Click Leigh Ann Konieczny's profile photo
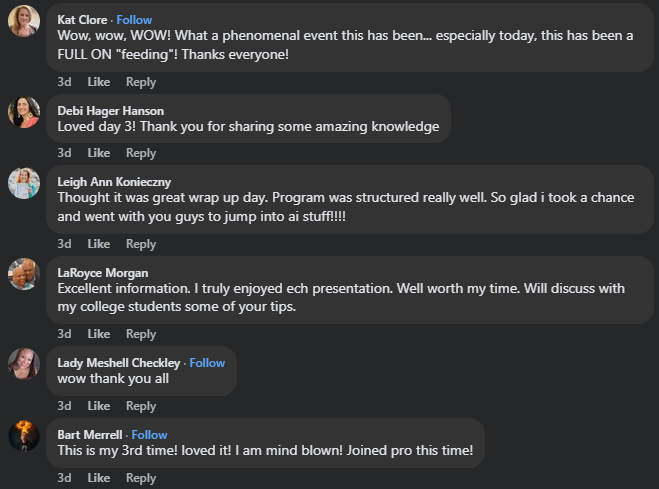The width and height of the screenshot is (659, 489). [x=24, y=183]
